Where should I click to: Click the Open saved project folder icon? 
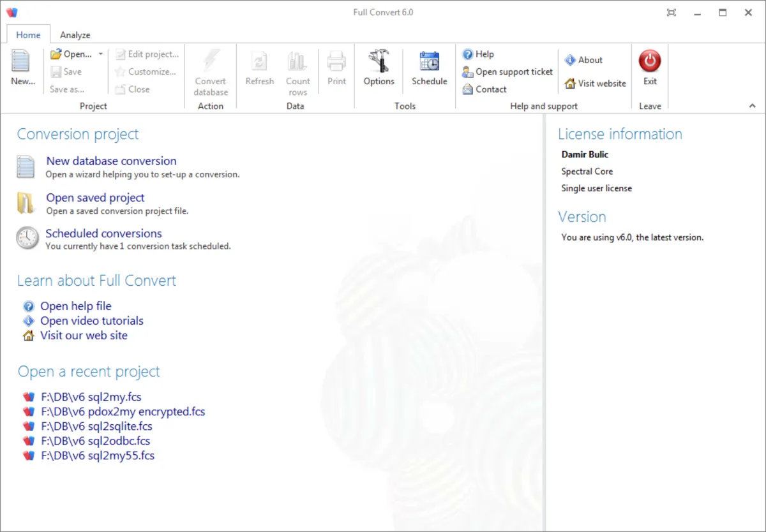(26, 203)
